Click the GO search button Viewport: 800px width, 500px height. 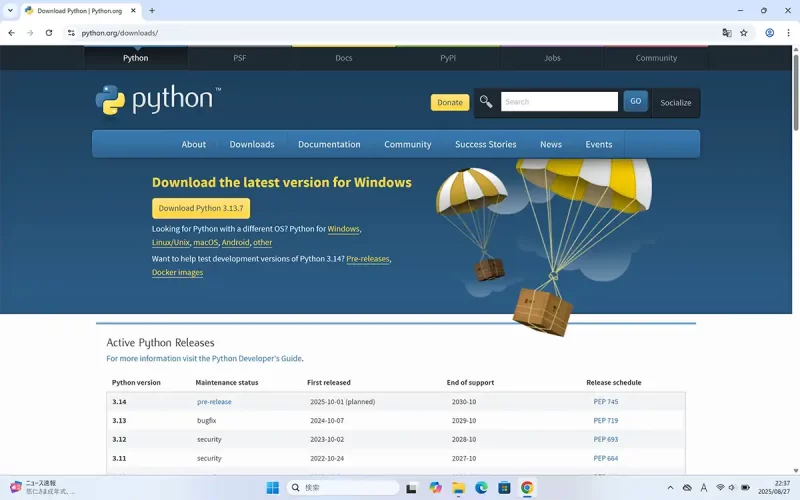[x=636, y=101]
